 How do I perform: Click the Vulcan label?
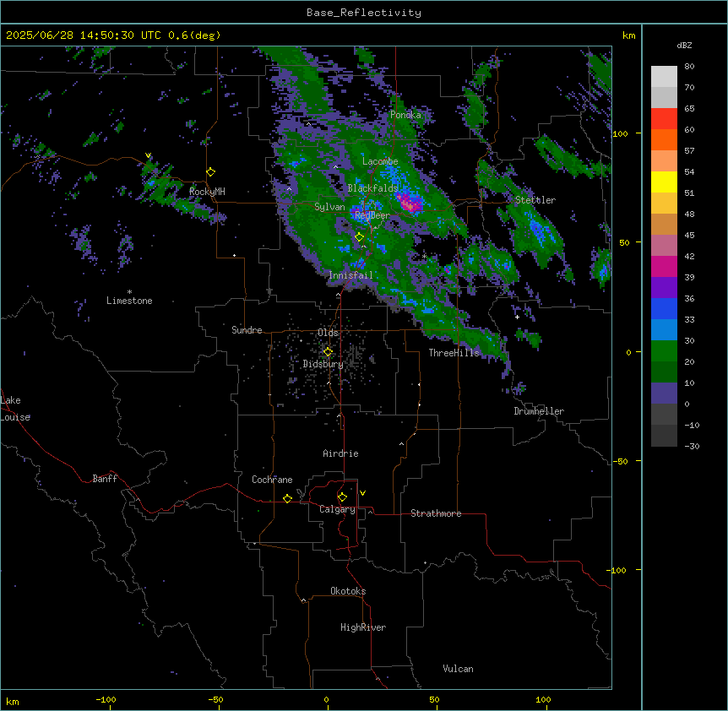(x=459, y=669)
